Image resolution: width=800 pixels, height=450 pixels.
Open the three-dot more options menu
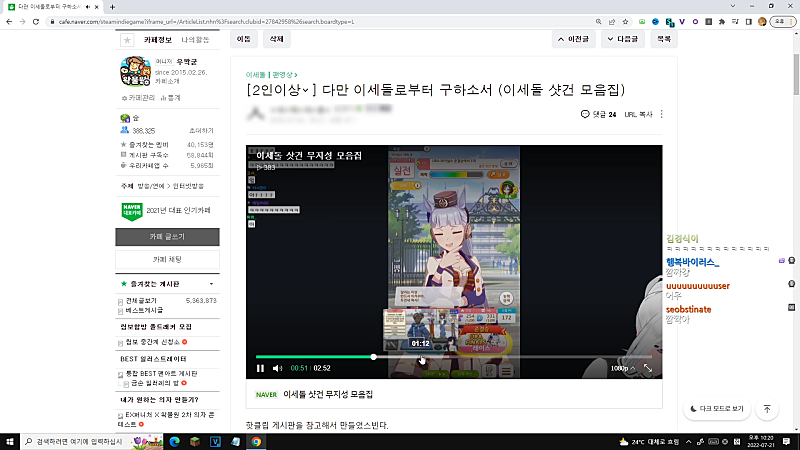coord(662,114)
